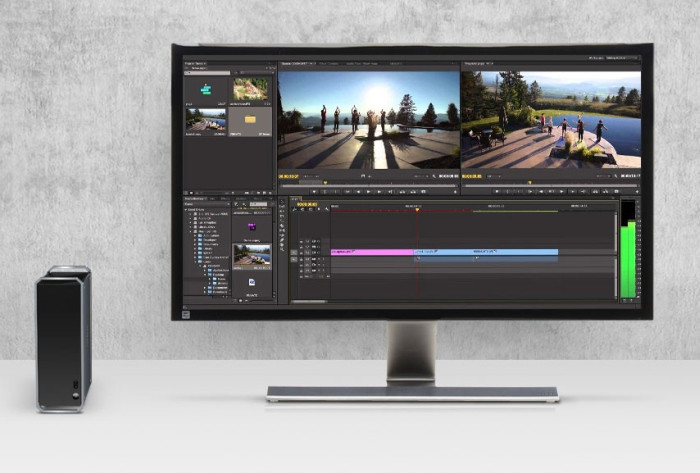The height and width of the screenshot is (473, 700).
Task: Select the Ripple Edit tool
Action: [x=282, y=212]
